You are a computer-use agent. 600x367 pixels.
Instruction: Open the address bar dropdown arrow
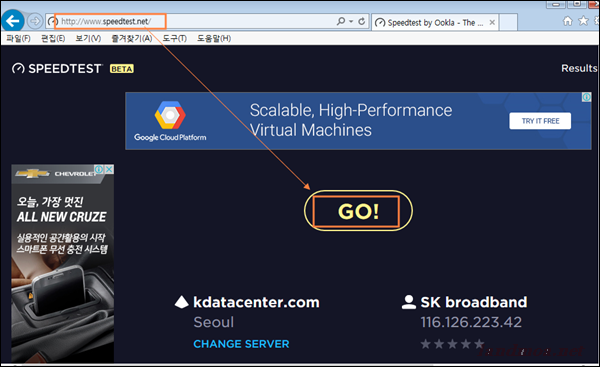[351, 21]
